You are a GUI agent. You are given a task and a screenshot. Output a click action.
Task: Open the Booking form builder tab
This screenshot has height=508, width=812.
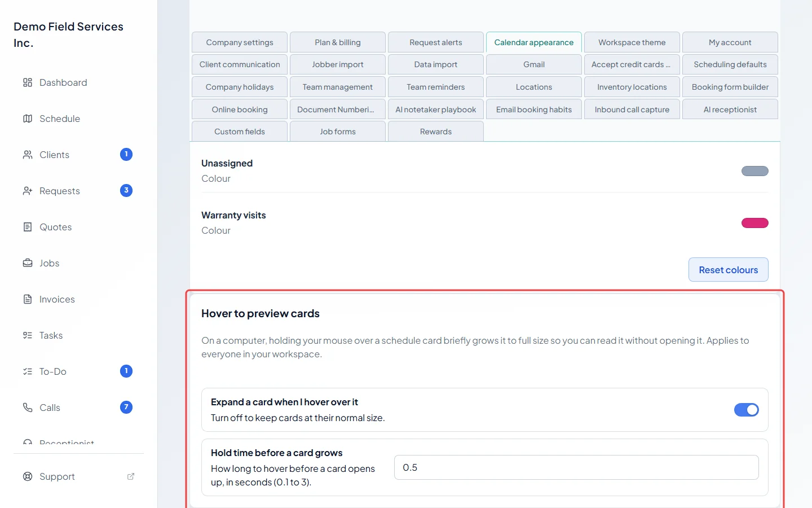point(730,87)
